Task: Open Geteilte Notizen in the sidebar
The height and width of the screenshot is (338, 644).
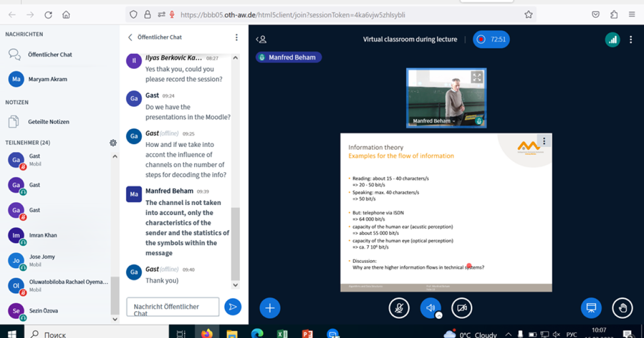Action: [48, 122]
